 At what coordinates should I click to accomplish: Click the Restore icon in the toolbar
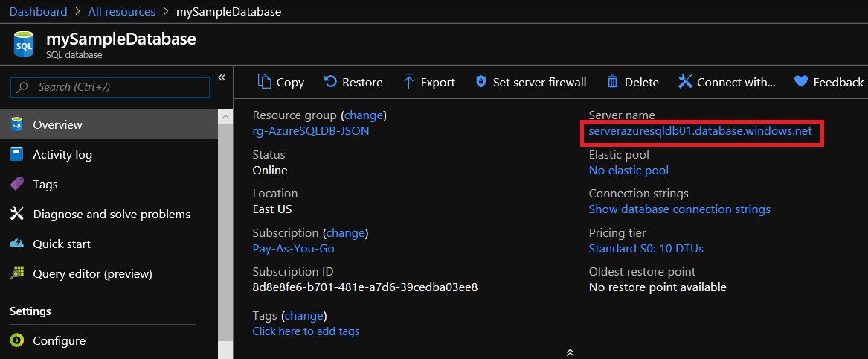click(330, 81)
